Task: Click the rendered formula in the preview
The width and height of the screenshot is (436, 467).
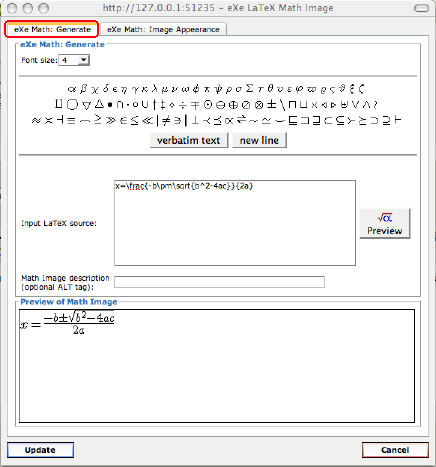Action: [67, 323]
